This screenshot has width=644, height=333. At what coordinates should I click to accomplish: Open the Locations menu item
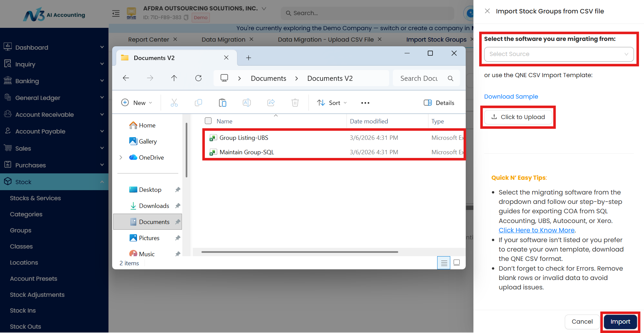coord(24,263)
